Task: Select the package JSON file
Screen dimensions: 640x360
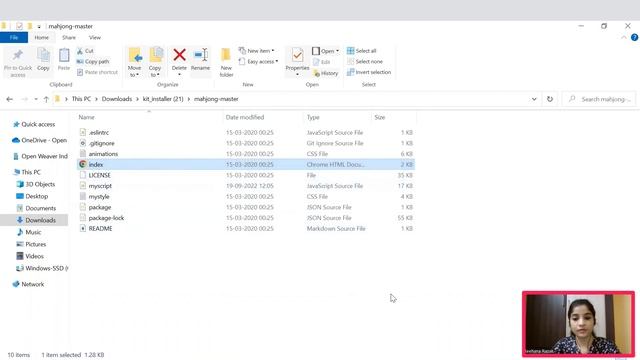Action: coord(100,207)
